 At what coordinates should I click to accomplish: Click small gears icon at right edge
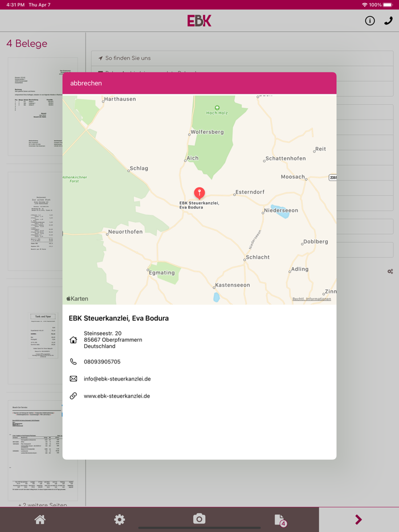390,272
